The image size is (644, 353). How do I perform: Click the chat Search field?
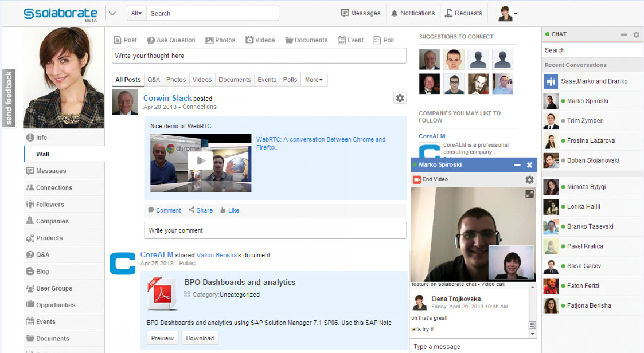coord(592,50)
